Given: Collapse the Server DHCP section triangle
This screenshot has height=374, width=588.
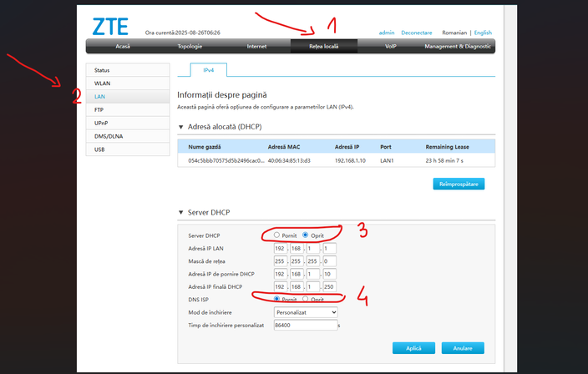Looking at the screenshot, I should (x=181, y=213).
